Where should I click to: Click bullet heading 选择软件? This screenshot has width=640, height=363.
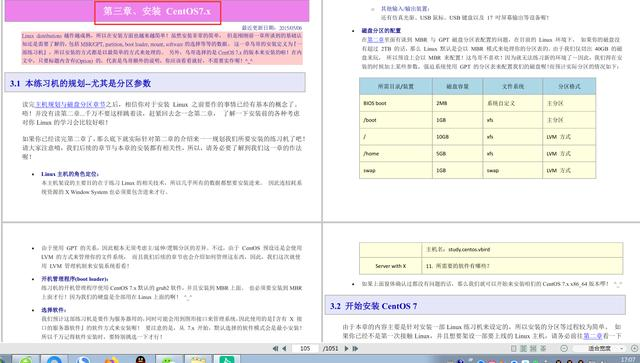tap(53, 310)
